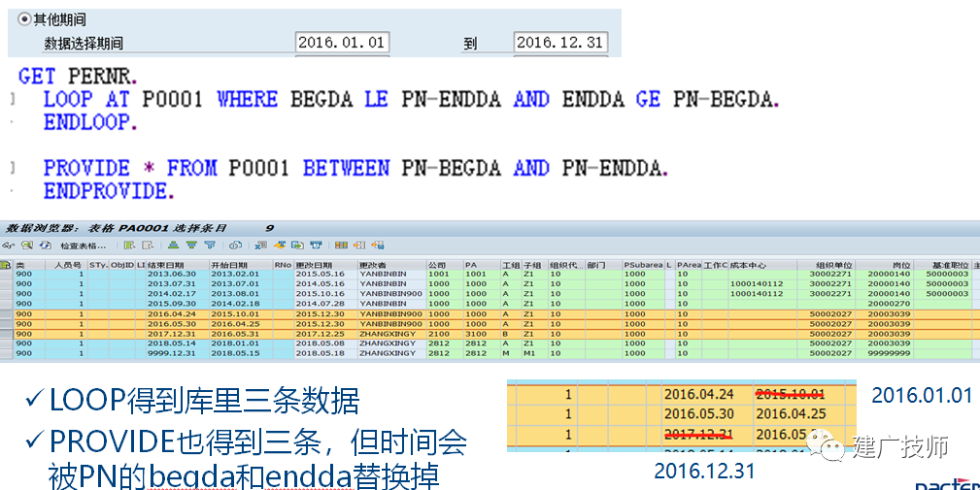This screenshot has width=980, height=490.
Task: Click the ABC analysis icon
Action: click(316, 245)
